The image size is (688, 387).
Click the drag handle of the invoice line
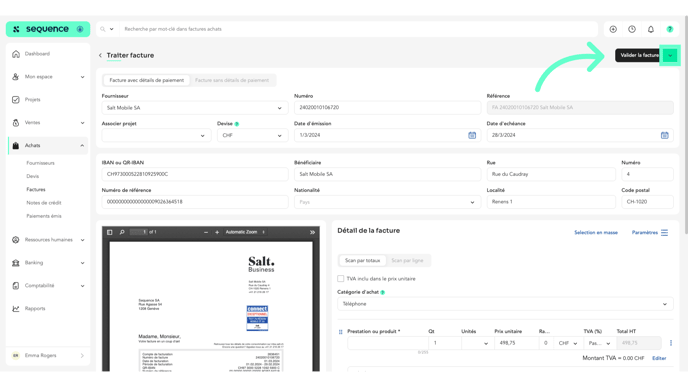point(340,332)
